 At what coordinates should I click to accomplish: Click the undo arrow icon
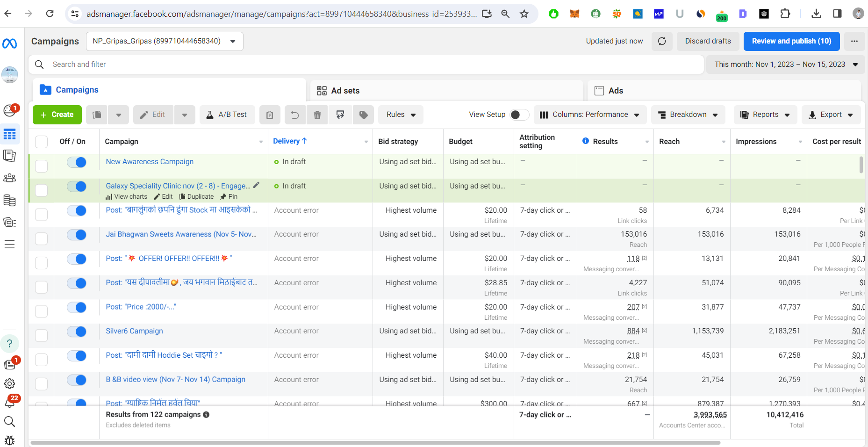click(294, 115)
